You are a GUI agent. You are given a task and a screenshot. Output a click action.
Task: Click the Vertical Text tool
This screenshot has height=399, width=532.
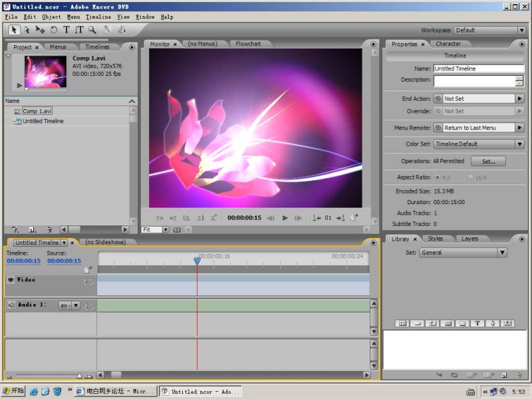(79, 29)
